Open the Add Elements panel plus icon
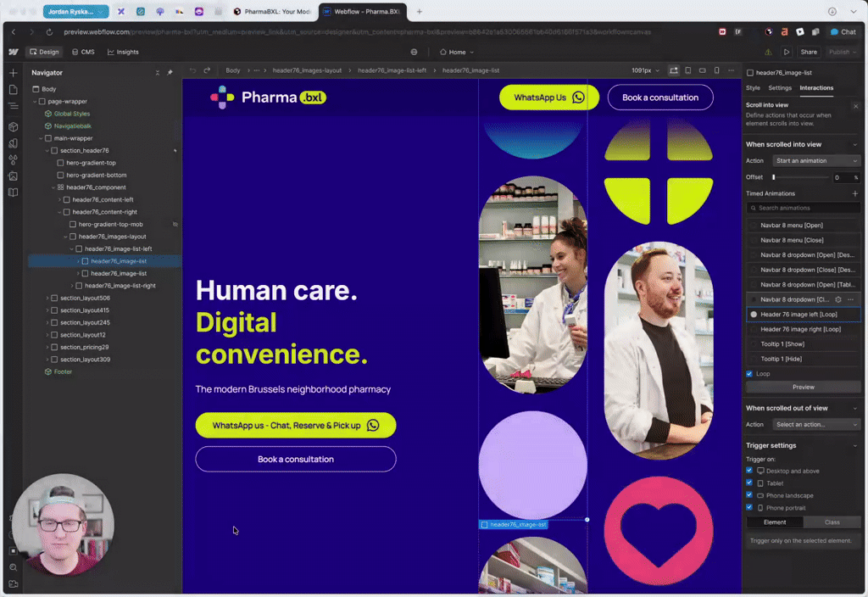The image size is (868, 597). [x=13, y=73]
